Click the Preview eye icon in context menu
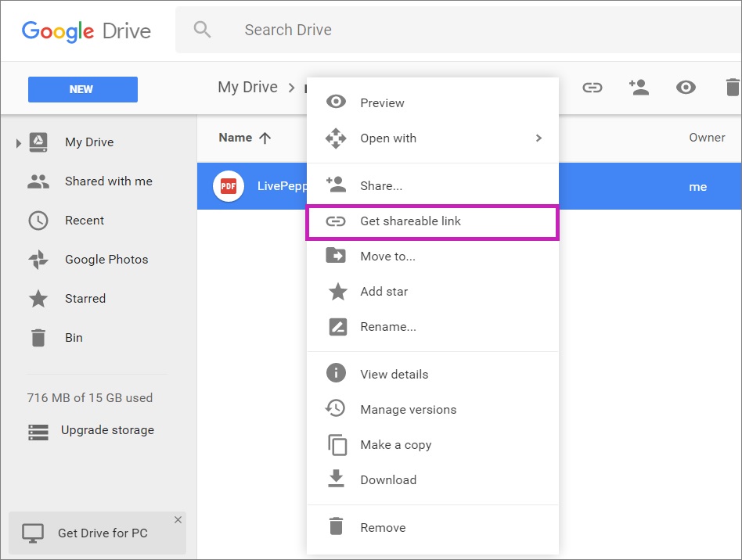This screenshot has width=742, height=560. click(x=336, y=102)
